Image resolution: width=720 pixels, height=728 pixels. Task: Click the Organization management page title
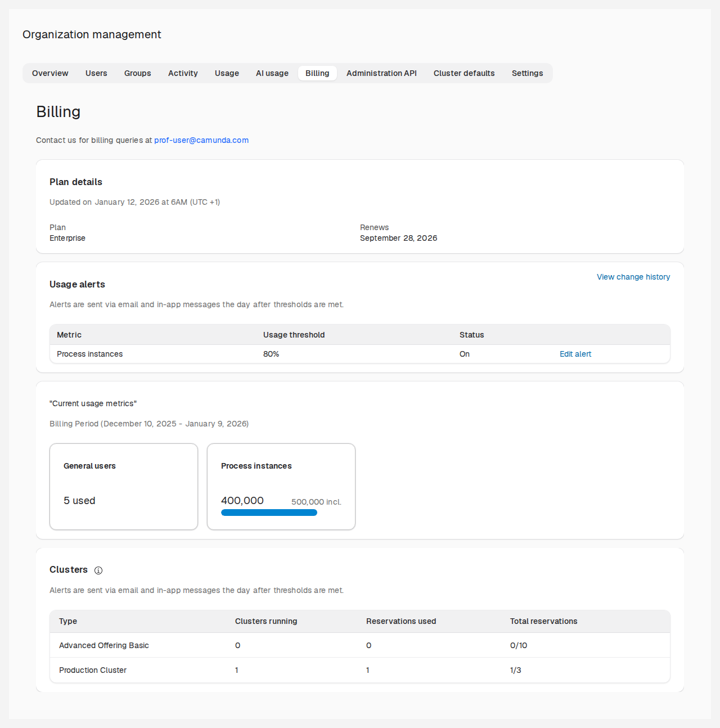point(92,34)
